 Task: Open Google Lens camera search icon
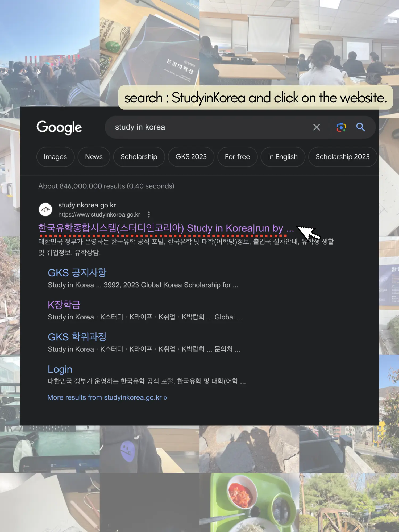341,127
